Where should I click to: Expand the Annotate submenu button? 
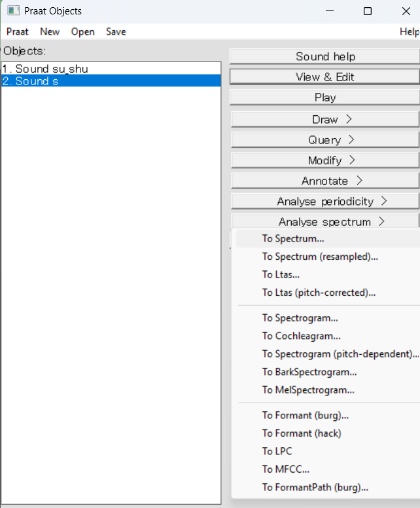[325, 181]
